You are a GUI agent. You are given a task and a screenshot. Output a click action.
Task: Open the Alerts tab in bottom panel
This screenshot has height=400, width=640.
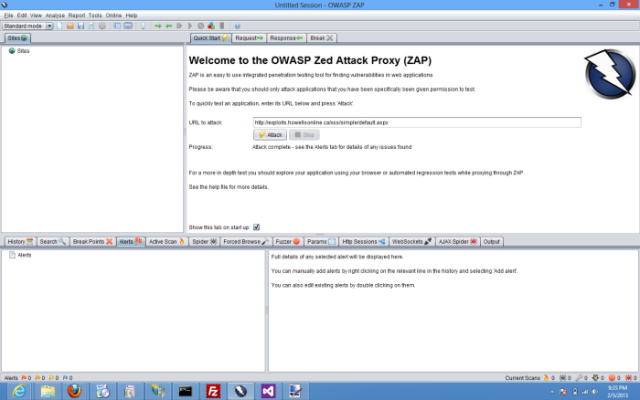131,242
